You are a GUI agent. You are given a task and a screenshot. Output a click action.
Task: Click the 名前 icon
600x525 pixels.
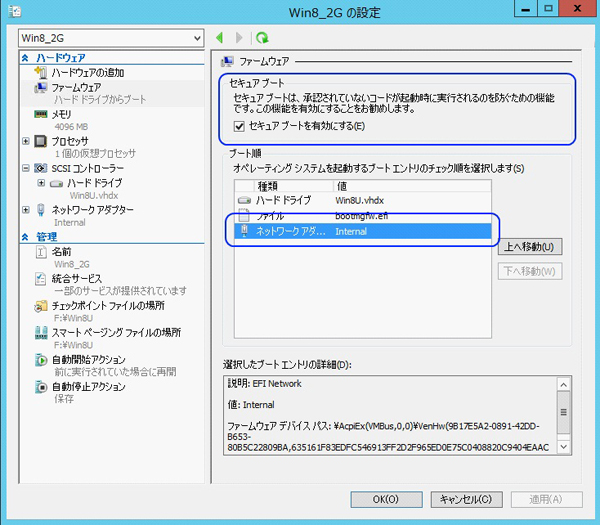[41, 252]
